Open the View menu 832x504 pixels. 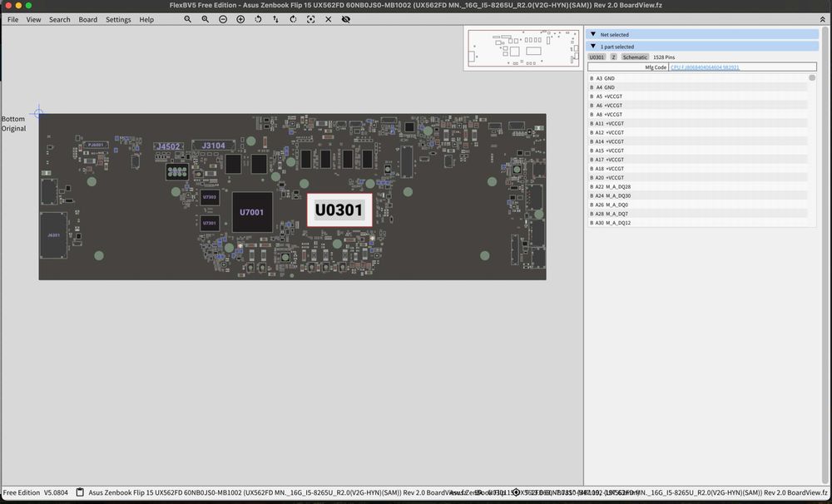(x=33, y=19)
